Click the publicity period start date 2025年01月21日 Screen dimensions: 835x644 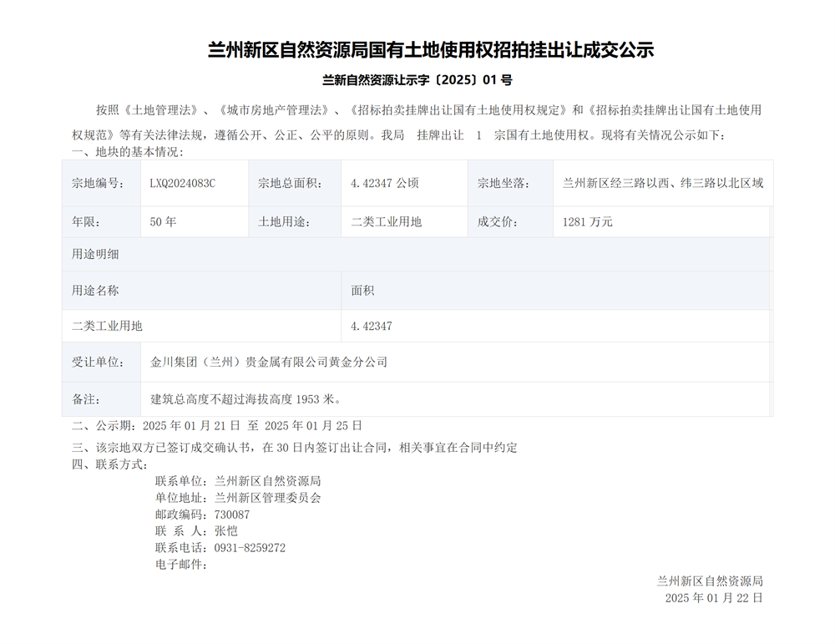coord(191,426)
